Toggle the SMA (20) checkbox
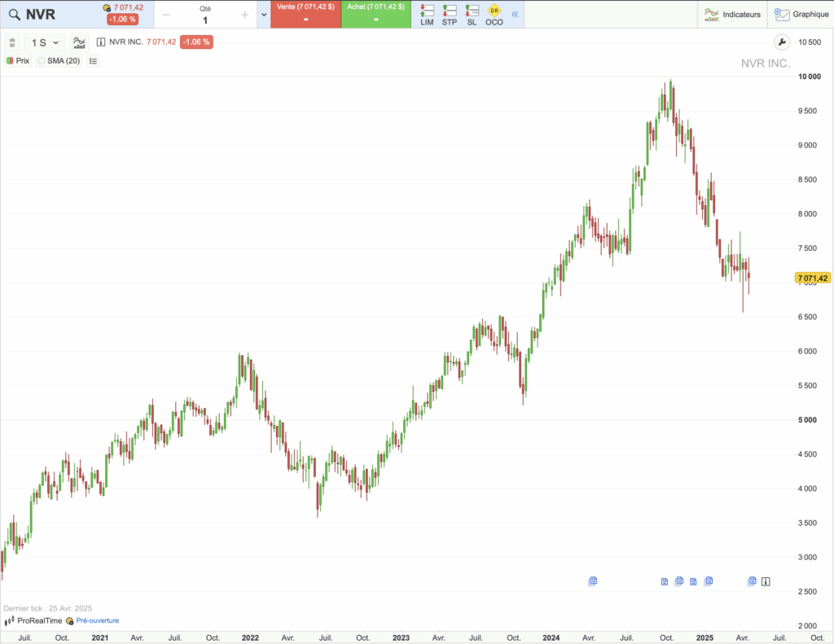This screenshot has height=644, width=834. tap(42, 60)
